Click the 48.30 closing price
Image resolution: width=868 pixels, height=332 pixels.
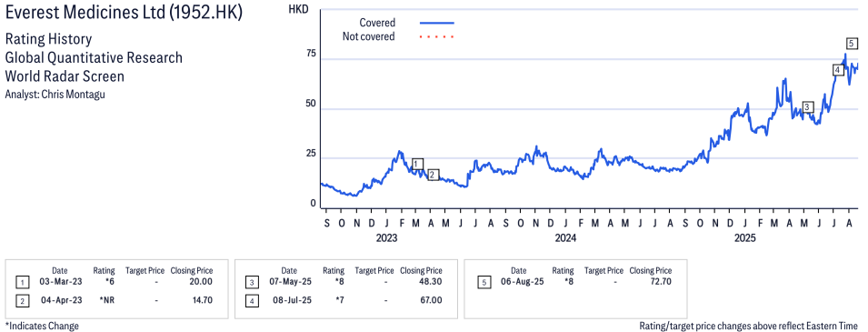430,282
